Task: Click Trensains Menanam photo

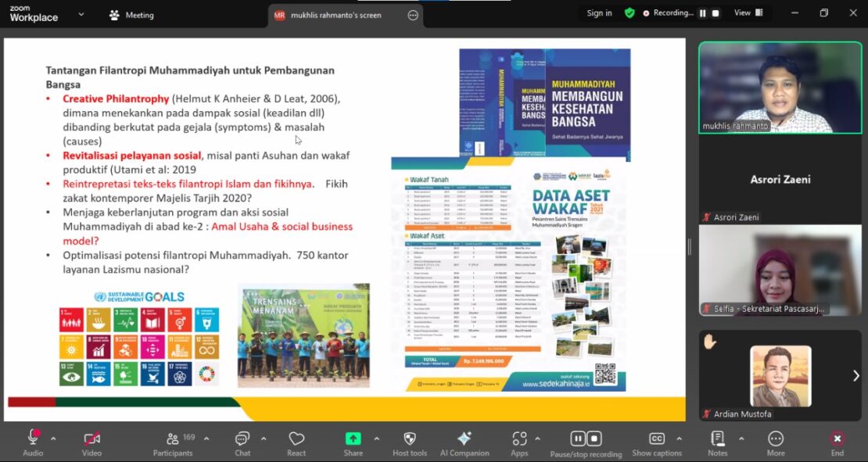Action: 303,335
